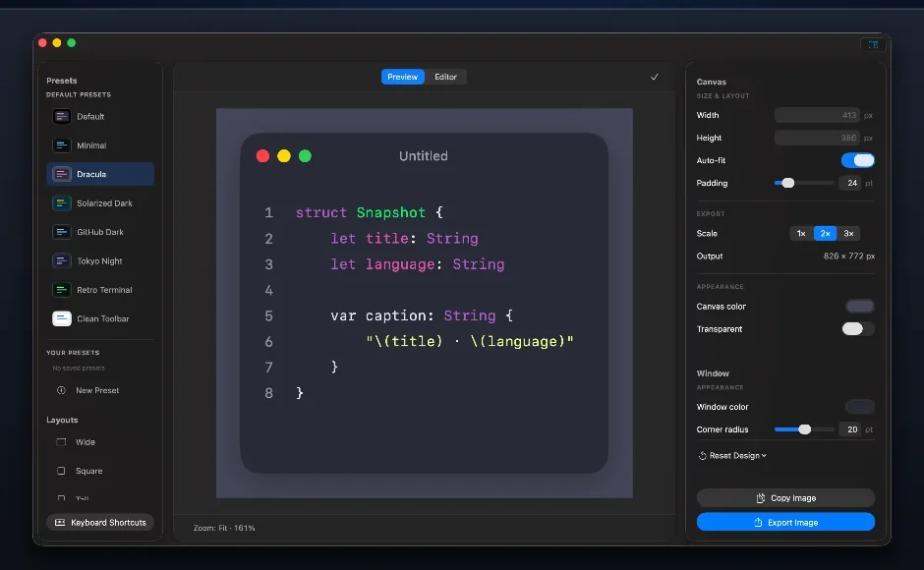This screenshot has height=570, width=924.
Task: Select the 2x export scale
Action: (825, 234)
